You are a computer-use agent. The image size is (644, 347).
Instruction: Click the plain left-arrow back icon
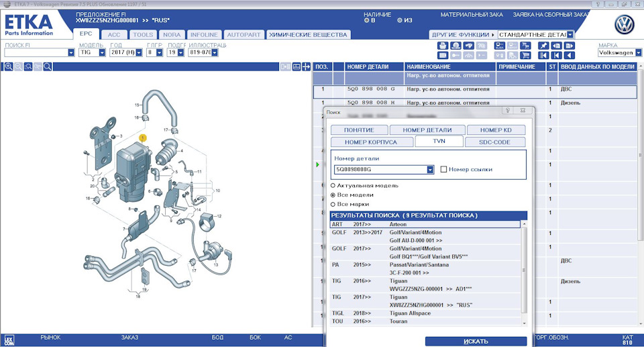pyautogui.click(x=570, y=56)
